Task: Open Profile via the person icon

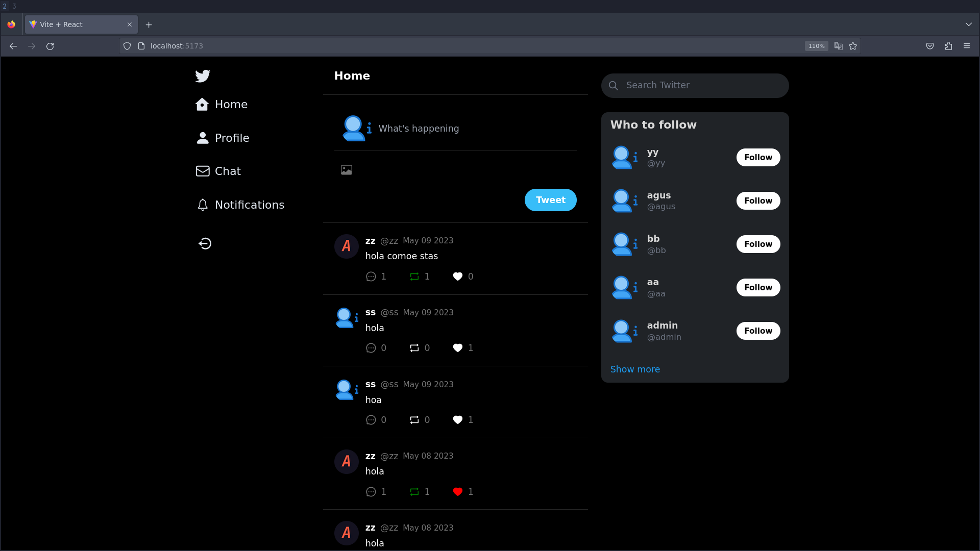Action: [x=202, y=138]
